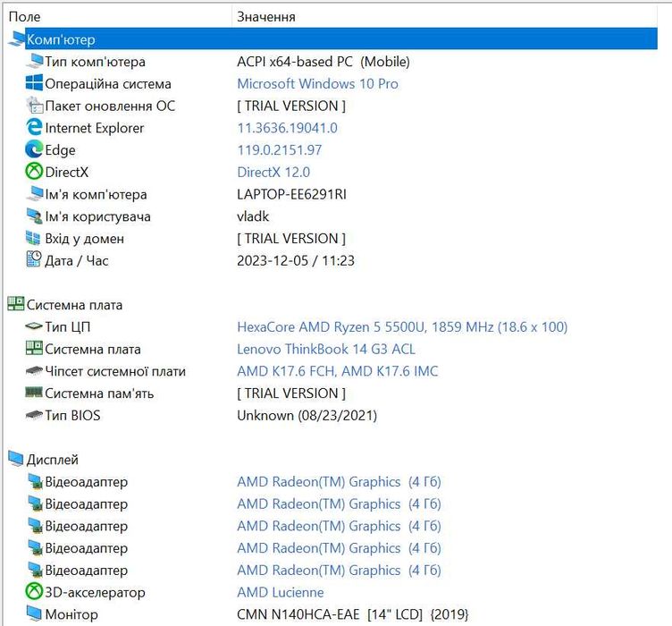Click the Windows logo beside Операційна система
672x626 pixels.
[34, 83]
